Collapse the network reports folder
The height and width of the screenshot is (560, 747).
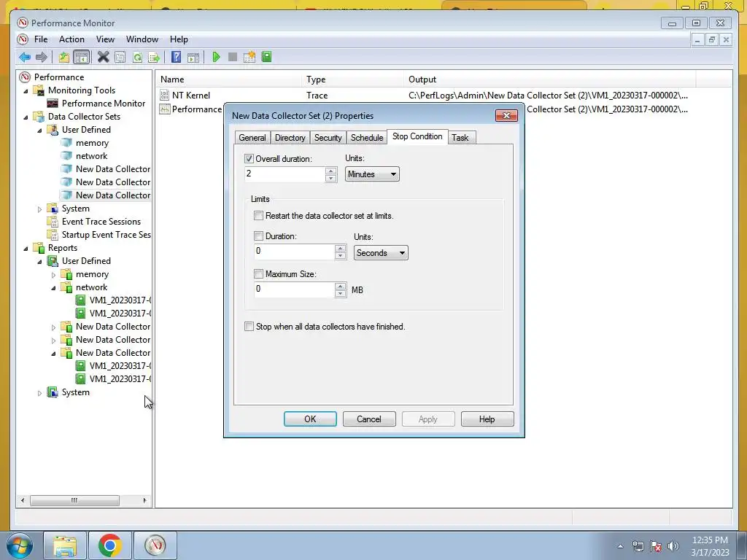[53, 287]
